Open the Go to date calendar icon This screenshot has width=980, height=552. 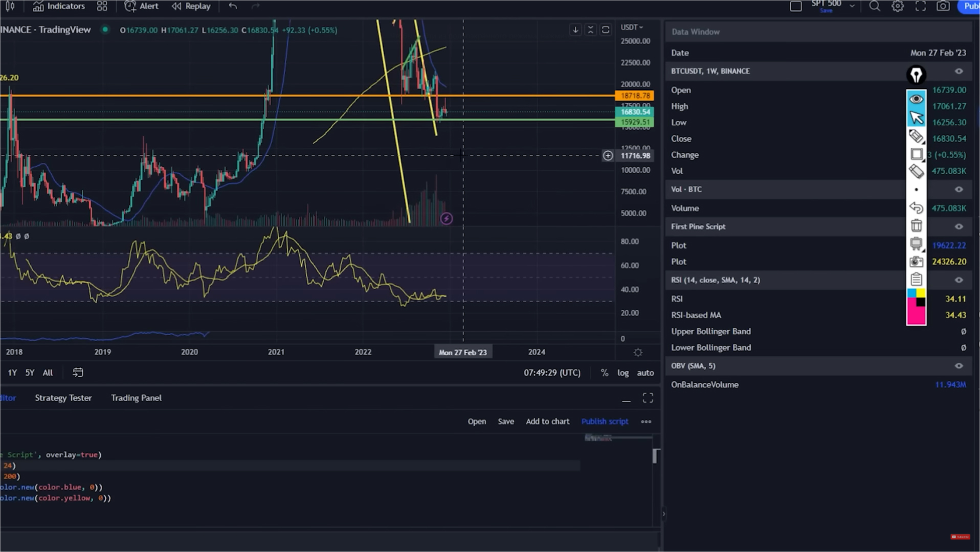(78, 373)
